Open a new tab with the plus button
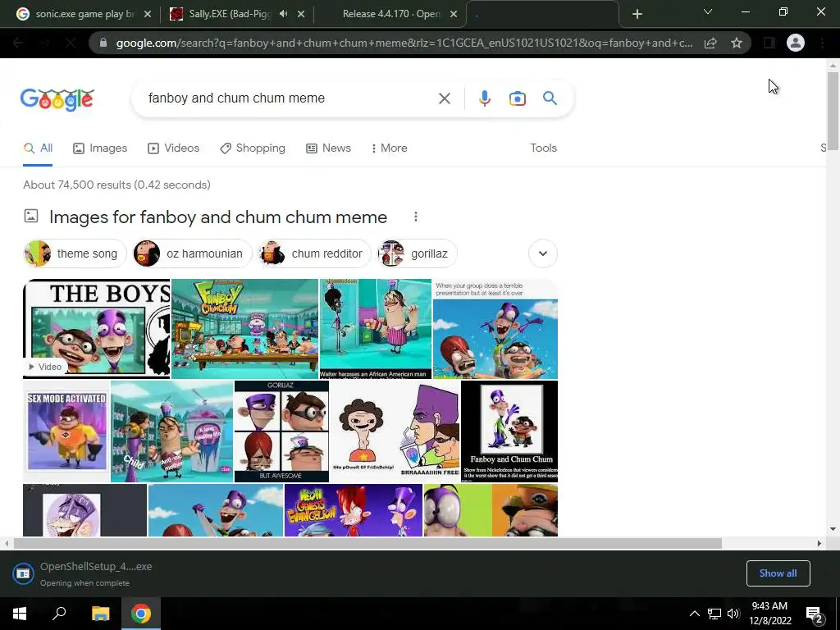The width and height of the screenshot is (840, 630). [637, 15]
